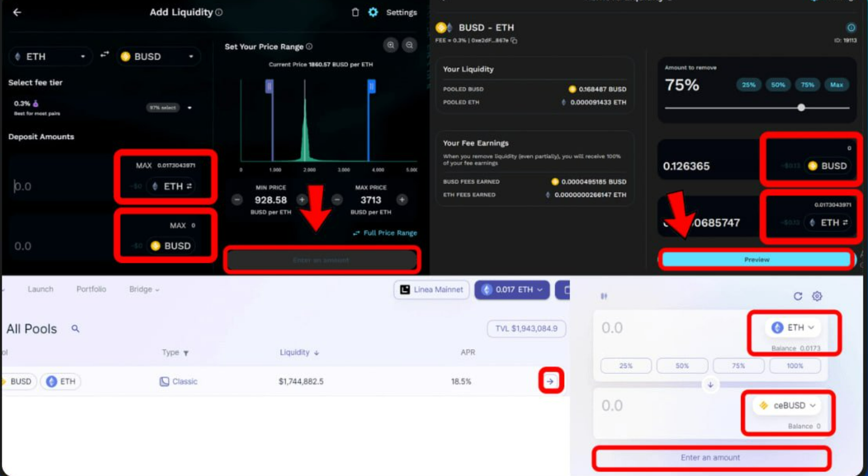The height and width of the screenshot is (476, 868).
Task: Click the left min price range handle
Action: tap(270, 86)
